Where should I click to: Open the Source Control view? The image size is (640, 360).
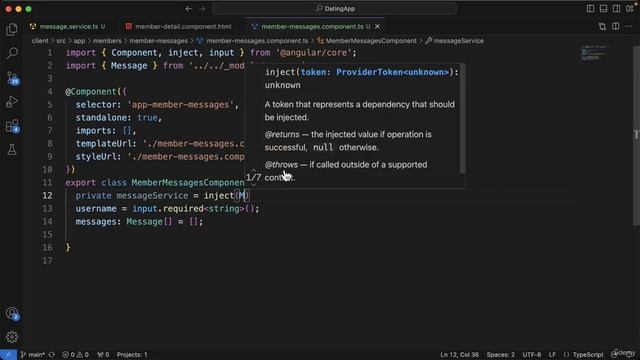[x=12, y=78]
